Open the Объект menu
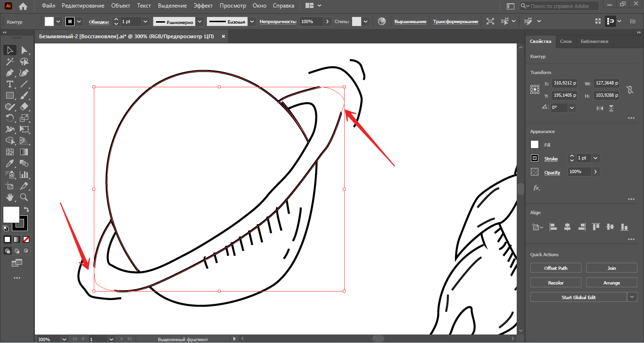 [x=121, y=6]
